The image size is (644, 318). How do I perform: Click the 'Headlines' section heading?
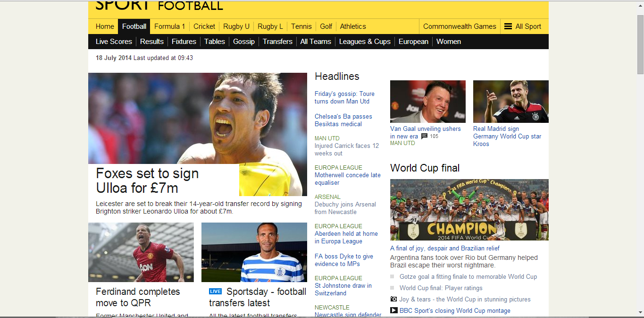point(337,77)
